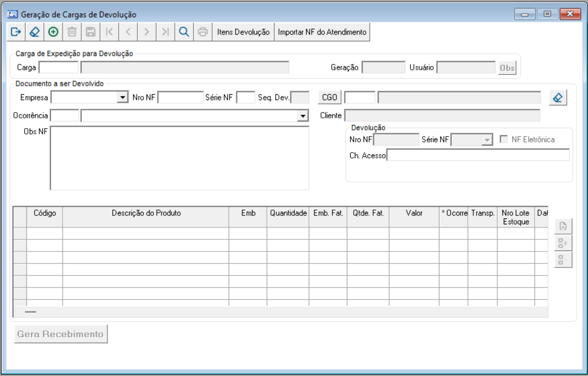Open search with the magnifying glass icon
Screen dimensions: 588x376
point(184,32)
